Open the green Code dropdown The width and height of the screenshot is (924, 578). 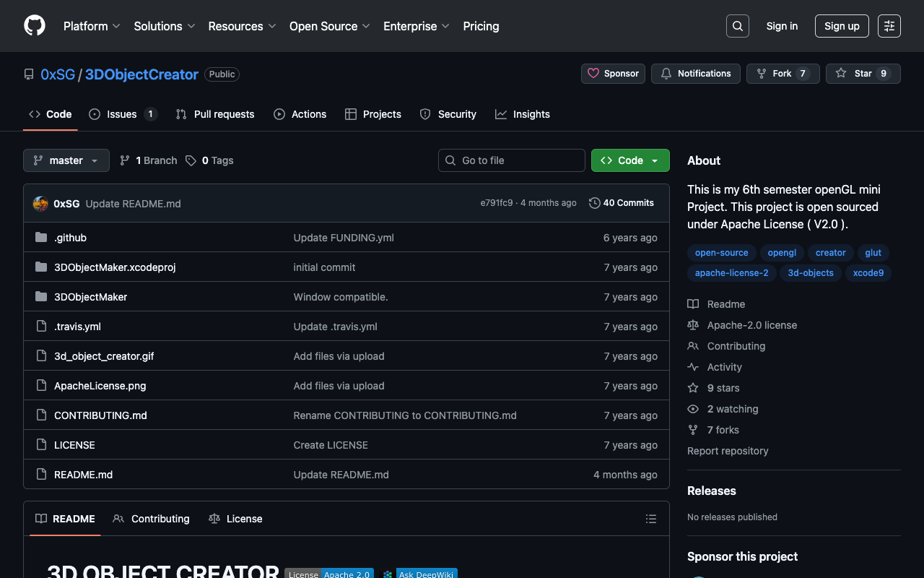(629, 160)
